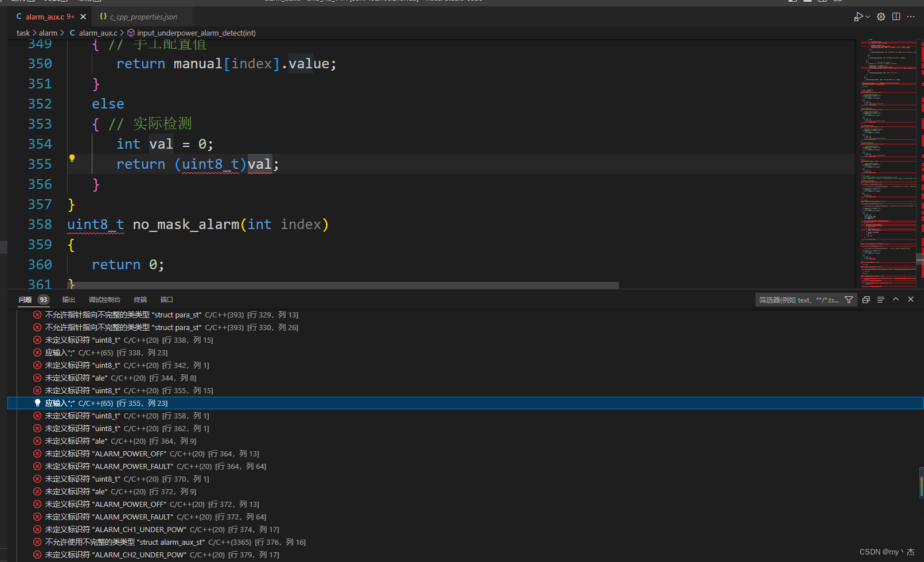Click the error icon of uint8_t problem at 行 370
The width and height of the screenshot is (924, 562).
tap(37, 479)
